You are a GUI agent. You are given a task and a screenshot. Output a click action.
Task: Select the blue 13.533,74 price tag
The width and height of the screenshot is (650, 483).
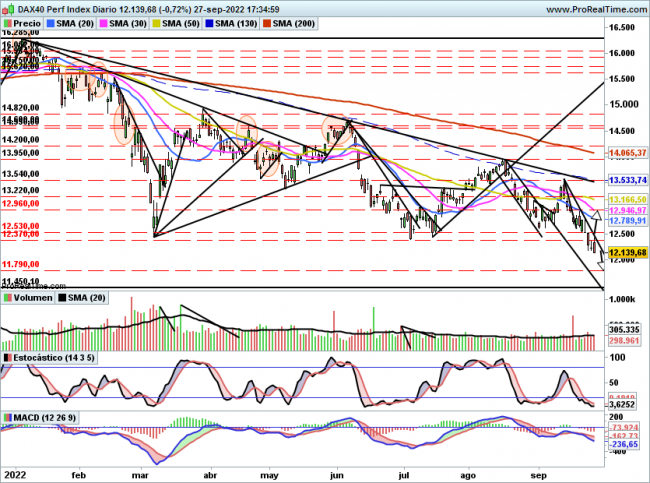pyautogui.click(x=627, y=180)
